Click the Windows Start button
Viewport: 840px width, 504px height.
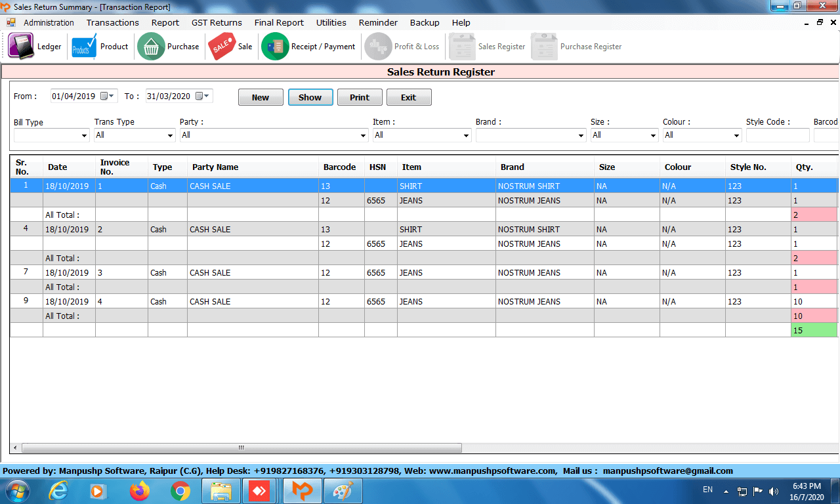tap(16, 491)
